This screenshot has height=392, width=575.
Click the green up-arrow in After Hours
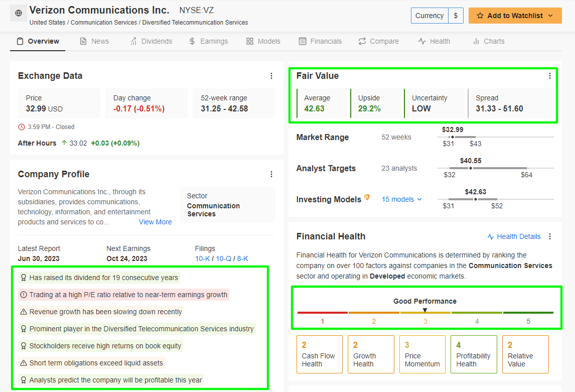[x=64, y=143]
